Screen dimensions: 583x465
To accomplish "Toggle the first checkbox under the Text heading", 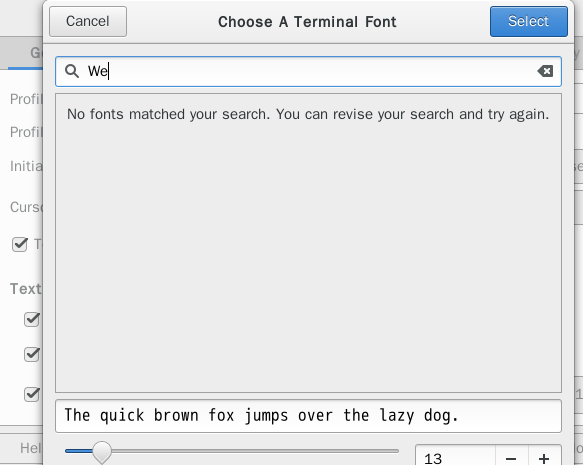I will [x=32, y=319].
